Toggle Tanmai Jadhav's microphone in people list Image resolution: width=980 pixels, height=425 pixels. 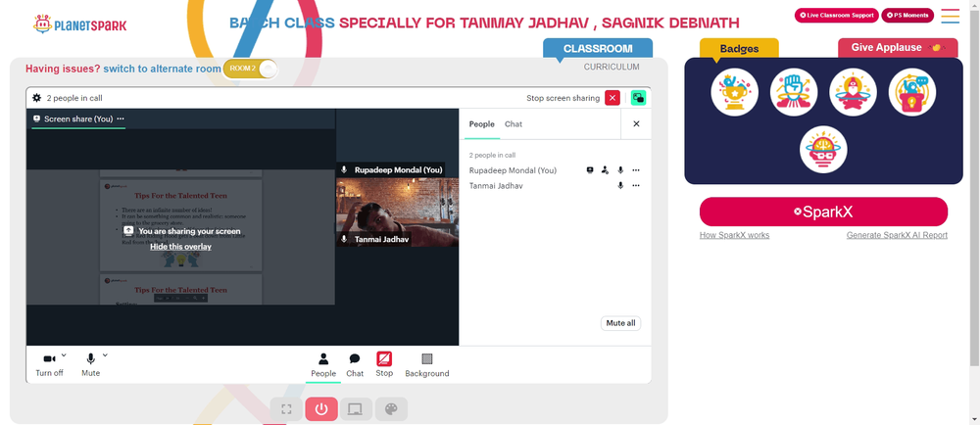point(620,185)
